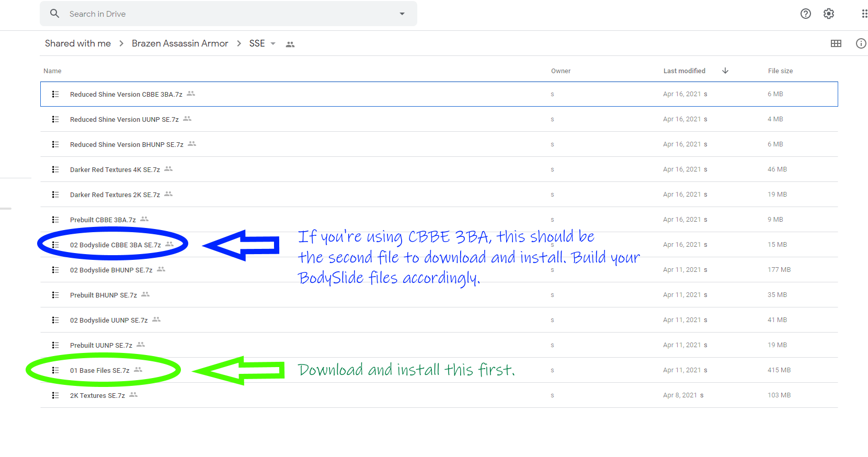Open the Help question mark icon

pos(806,14)
